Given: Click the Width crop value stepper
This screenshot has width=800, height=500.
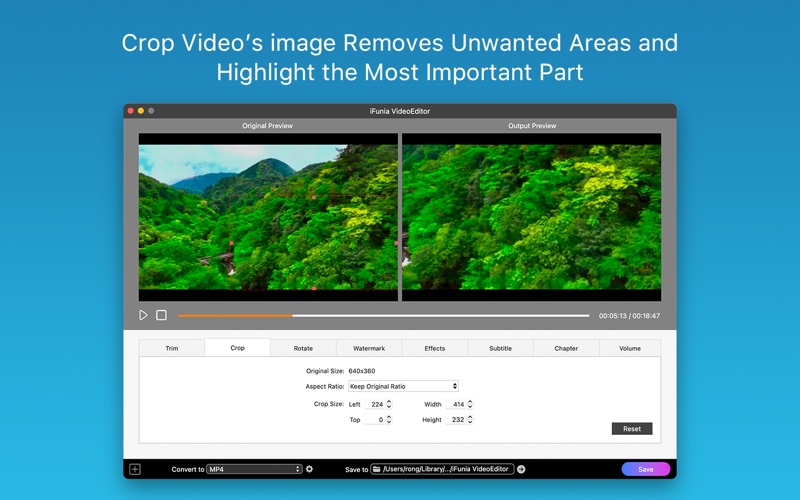Looking at the screenshot, I should coord(470,404).
